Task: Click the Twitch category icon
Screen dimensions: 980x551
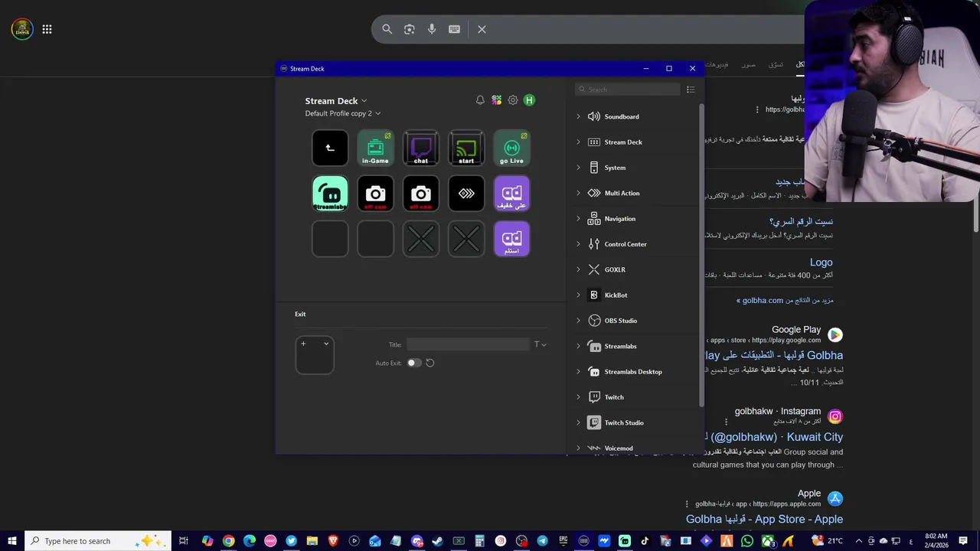Action: (x=593, y=397)
